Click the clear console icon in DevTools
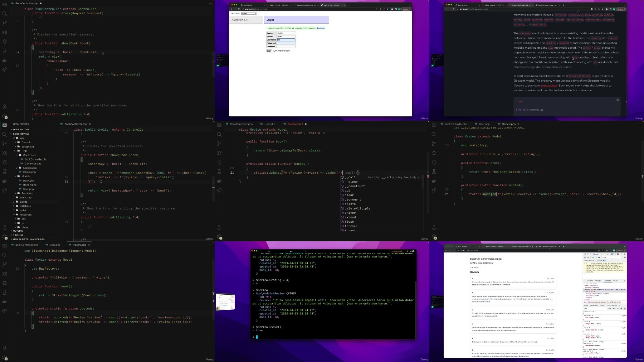The width and height of the screenshot is (644, 362). [589, 257]
